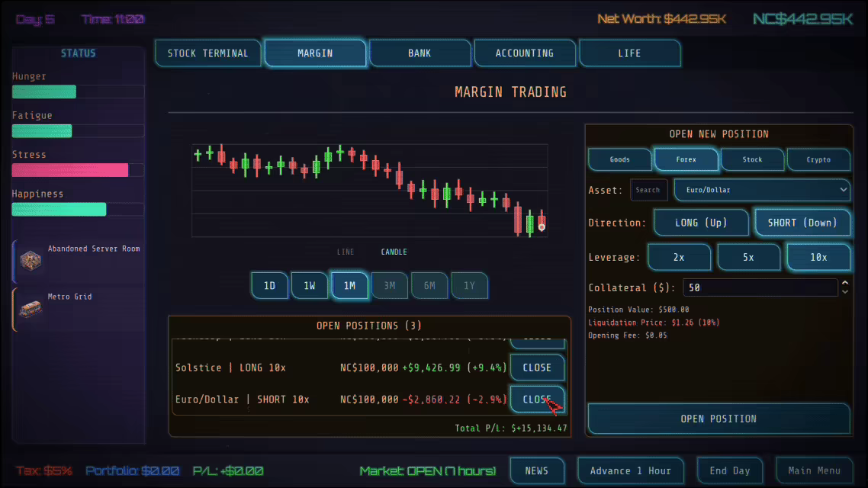Set leverage to 2x
The width and height of the screenshot is (868, 488).
pos(680,257)
